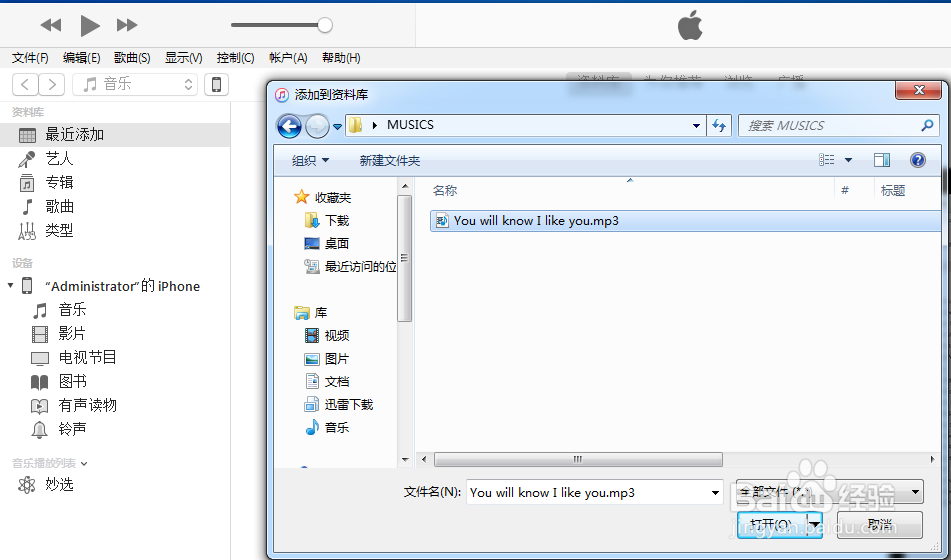Click the dialog back navigation arrow
Viewport: 951px width, 560px height.
pyautogui.click(x=289, y=126)
